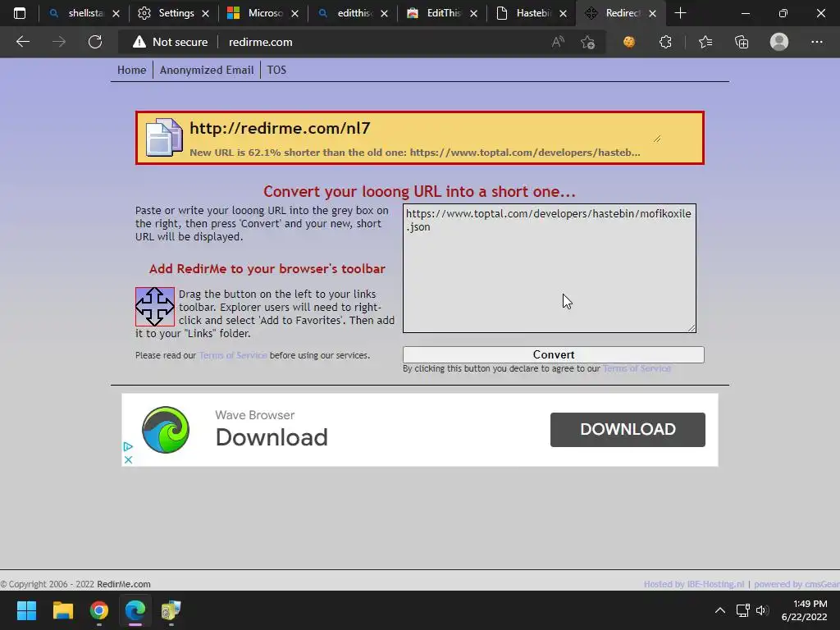Open Read aloud icon in address bar
This screenshot has width=840, height=630.
pyautogui.click(x=558, y=42)
